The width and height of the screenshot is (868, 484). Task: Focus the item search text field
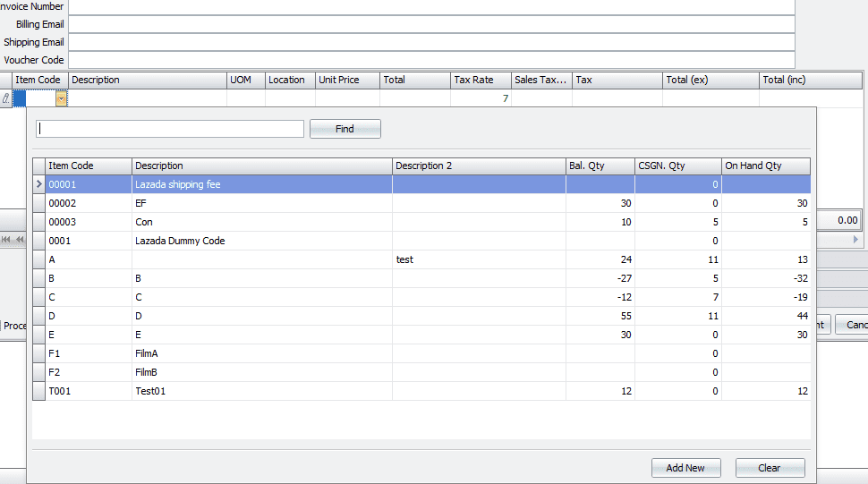(x=170, y=130)
